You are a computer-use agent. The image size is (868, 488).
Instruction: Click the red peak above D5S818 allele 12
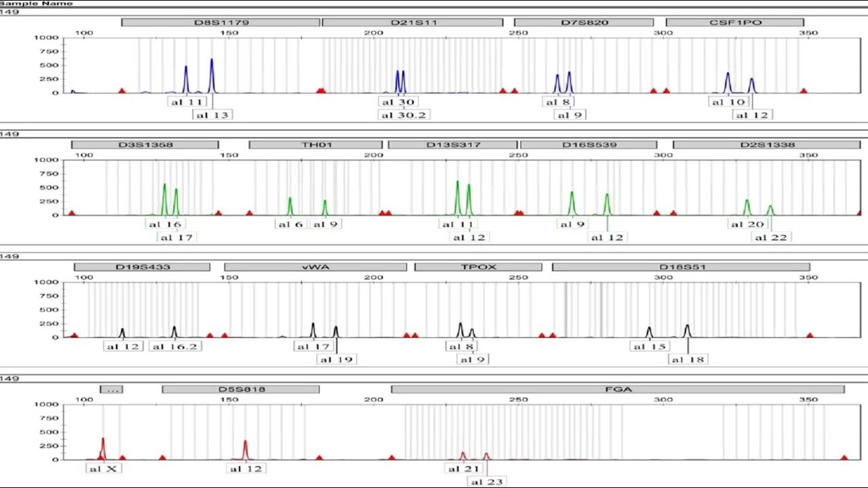pos(245,449)
